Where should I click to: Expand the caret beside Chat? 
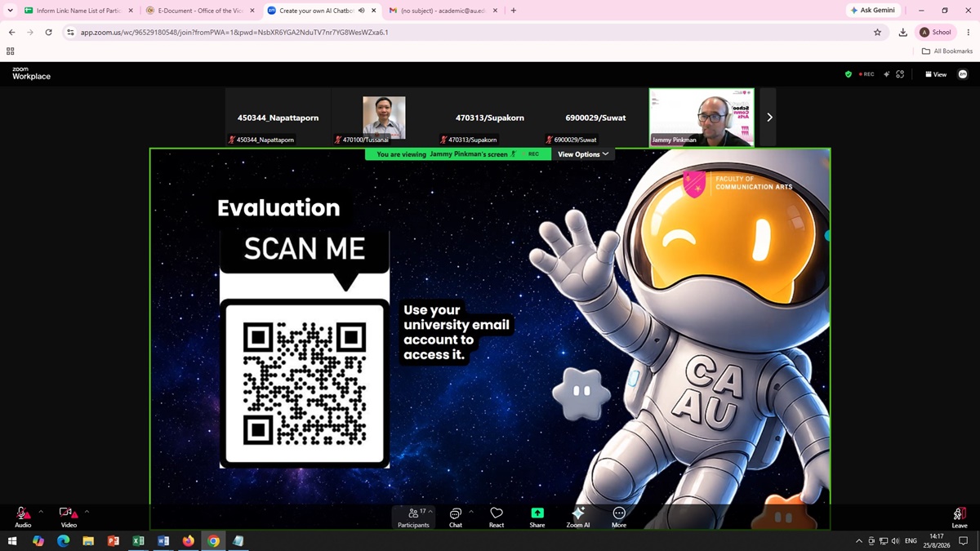[x=471, y=512]
